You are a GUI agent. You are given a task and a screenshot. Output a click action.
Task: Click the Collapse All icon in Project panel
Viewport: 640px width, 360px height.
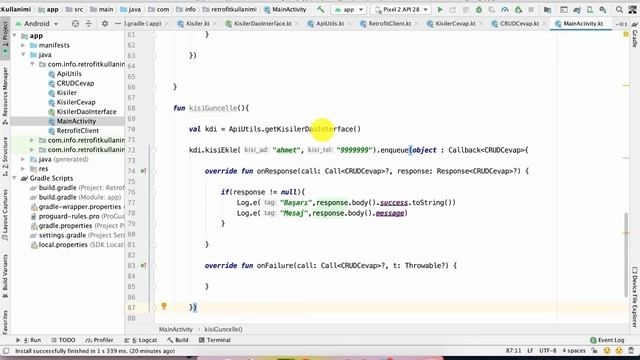(x=88, y=24)
